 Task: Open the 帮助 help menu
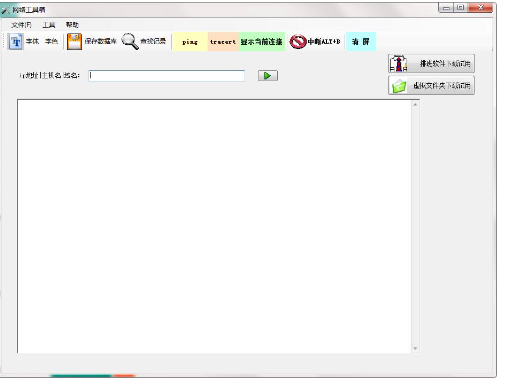tap(72, 25)
